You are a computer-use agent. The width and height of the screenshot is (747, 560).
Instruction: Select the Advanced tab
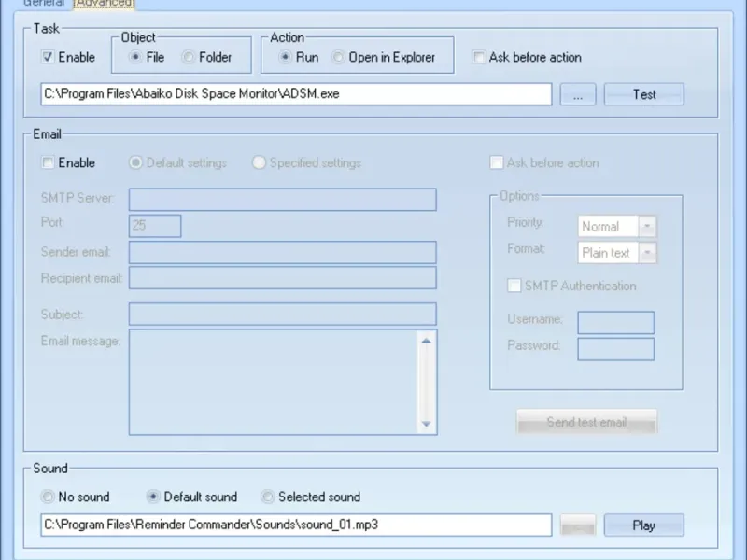pyautogui.click(x=104, y=4)
